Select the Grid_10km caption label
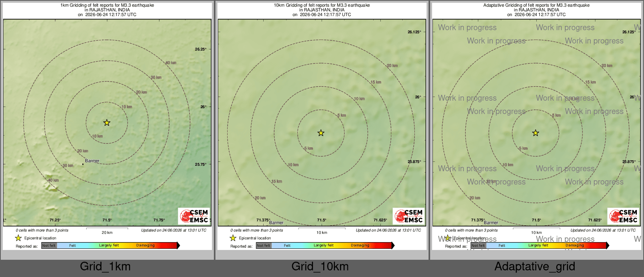Image resolution: width=644 pixels, height=277 pixels. pos(320,266)
